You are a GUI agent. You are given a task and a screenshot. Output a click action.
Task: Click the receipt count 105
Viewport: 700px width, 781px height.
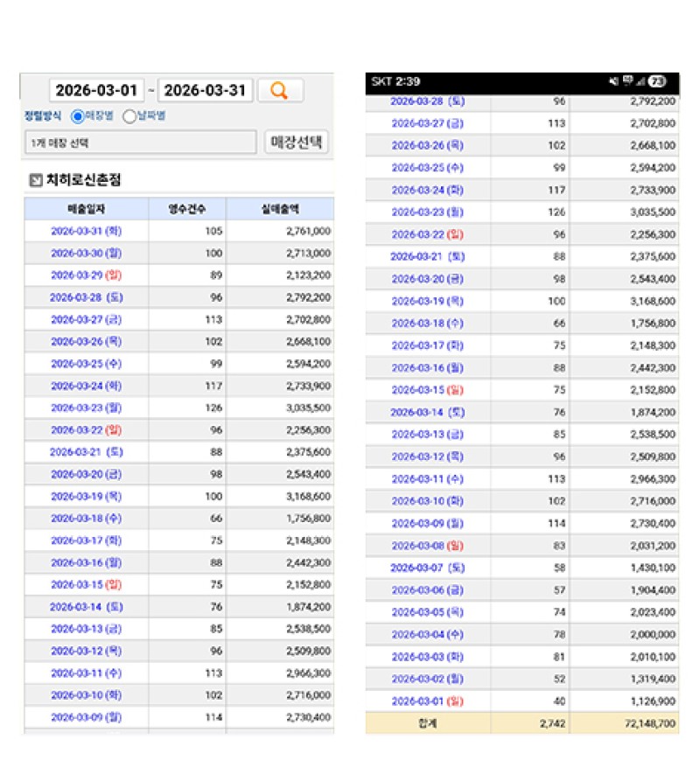pos(213,231)
